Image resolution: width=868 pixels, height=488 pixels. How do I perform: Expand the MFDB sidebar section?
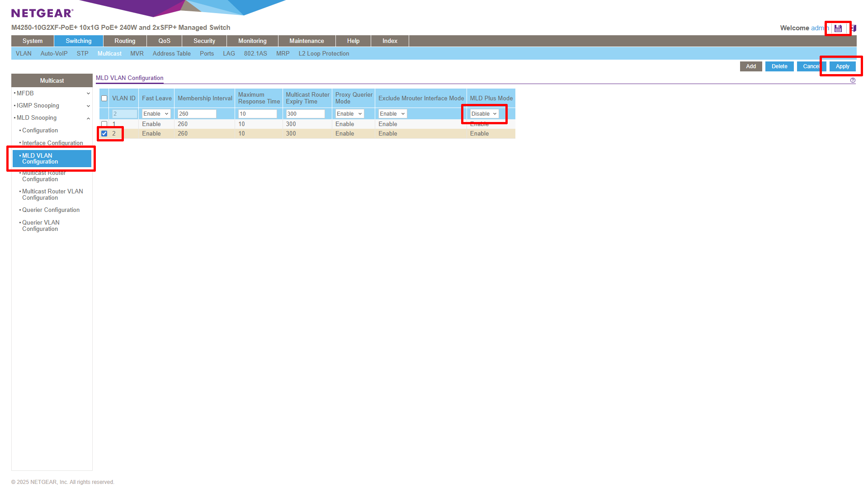click(x=88, y=93)
